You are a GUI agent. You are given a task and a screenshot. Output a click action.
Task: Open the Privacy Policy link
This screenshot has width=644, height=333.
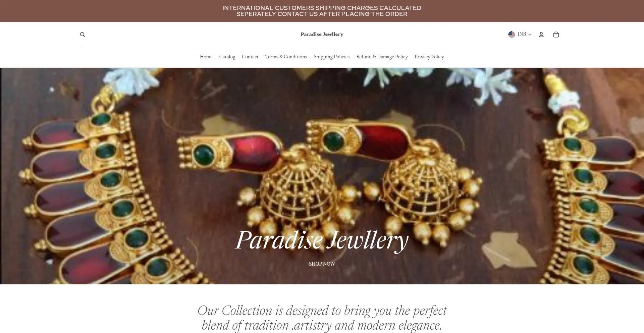429,57
